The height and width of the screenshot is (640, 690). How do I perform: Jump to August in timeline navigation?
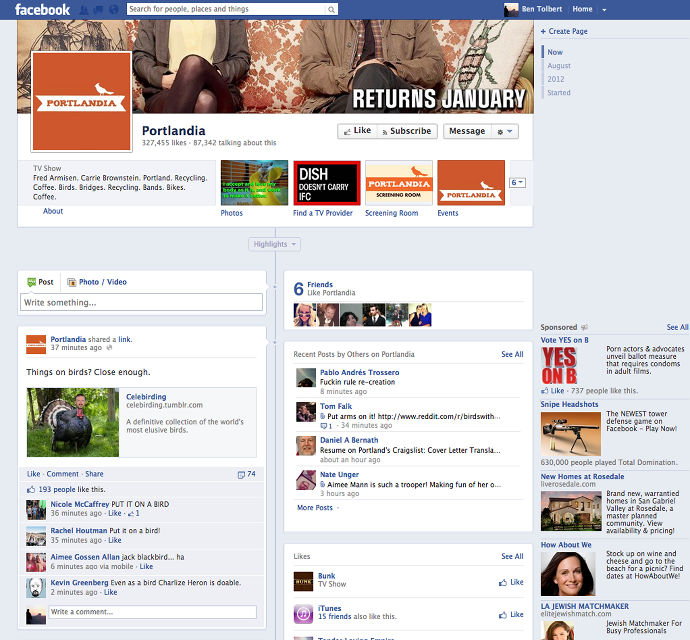pos(559,66)
